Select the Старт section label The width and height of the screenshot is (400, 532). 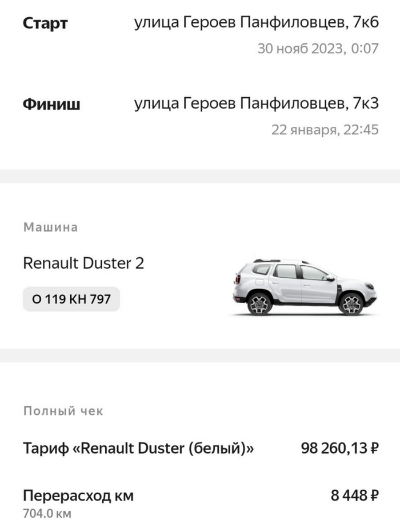[45, 23]
